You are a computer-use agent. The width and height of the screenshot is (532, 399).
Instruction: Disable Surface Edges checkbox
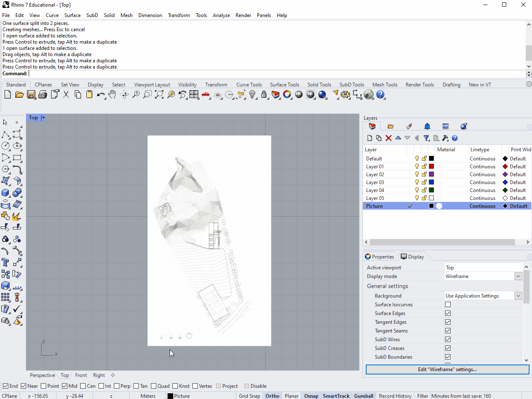pyautogui.click(x=448, y=313)
